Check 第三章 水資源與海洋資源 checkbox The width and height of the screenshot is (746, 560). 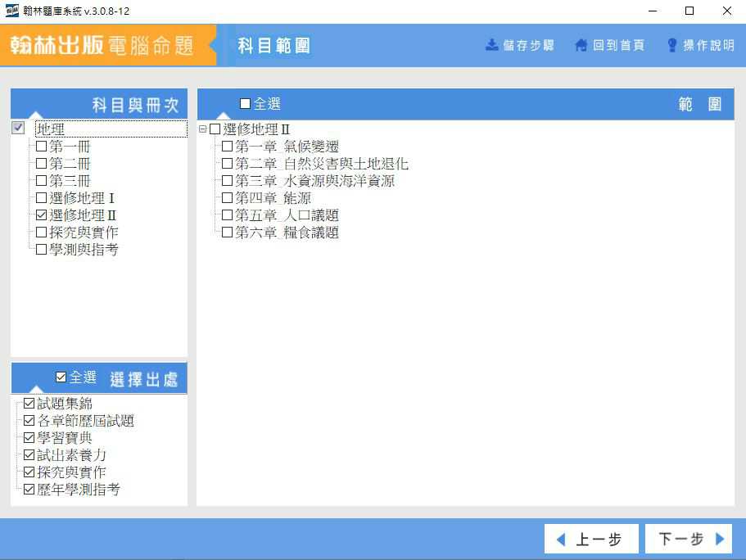point(228,180)
